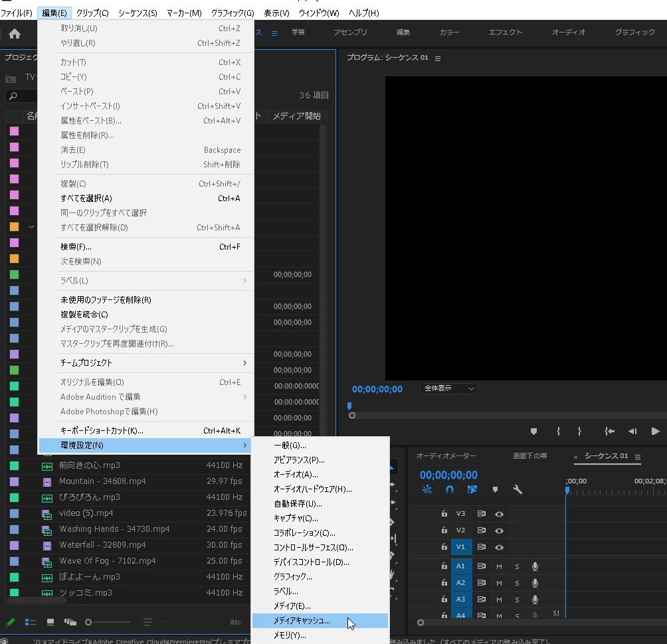
Task: Select メディアキャッシュ... in preferences submenu
Action: click(x=302, y=621)
